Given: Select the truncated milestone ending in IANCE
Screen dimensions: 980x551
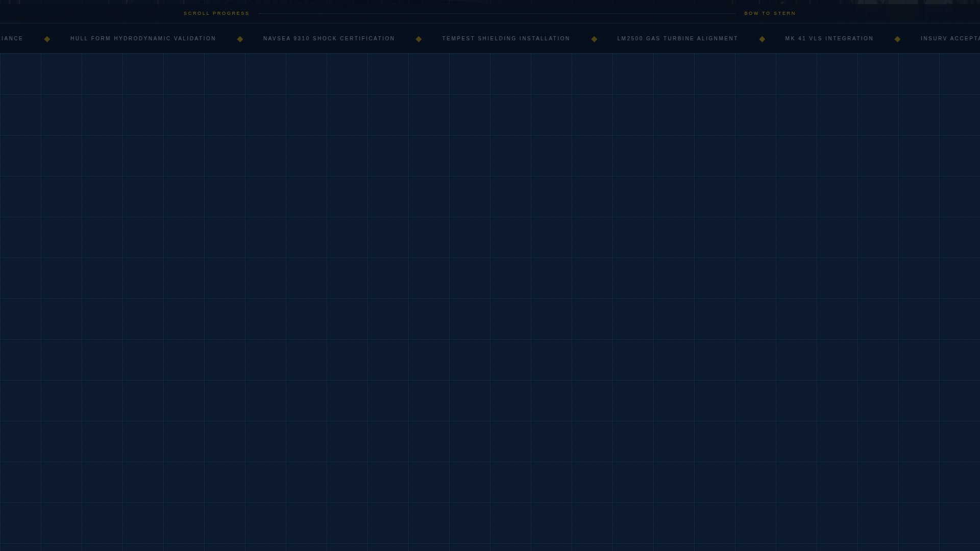Looking at the screenshot, I should tap(11, 38).
